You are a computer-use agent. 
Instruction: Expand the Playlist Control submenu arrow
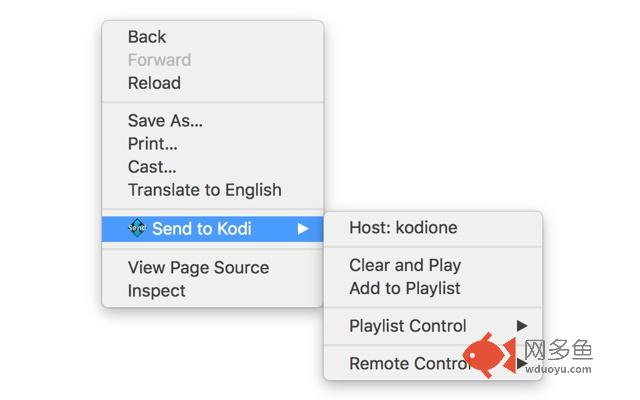[521, 326]
